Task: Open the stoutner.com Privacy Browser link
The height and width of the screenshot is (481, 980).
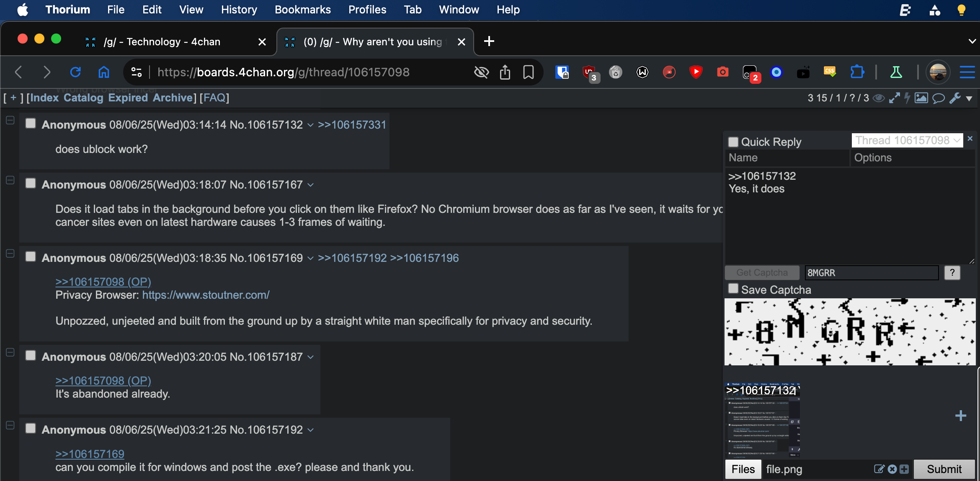Action: 206,295
